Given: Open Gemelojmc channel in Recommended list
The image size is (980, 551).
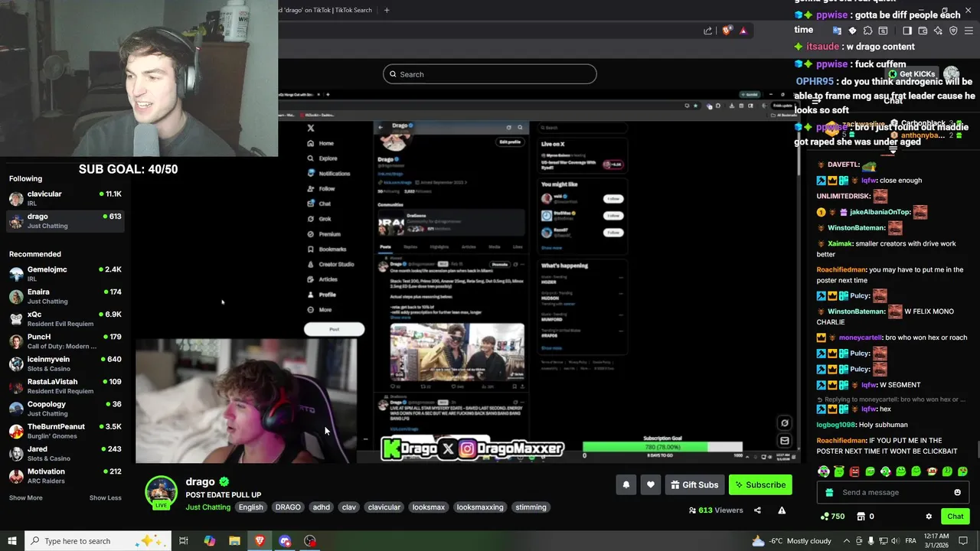Looking at the screenshot, I should tap(65, 274).
